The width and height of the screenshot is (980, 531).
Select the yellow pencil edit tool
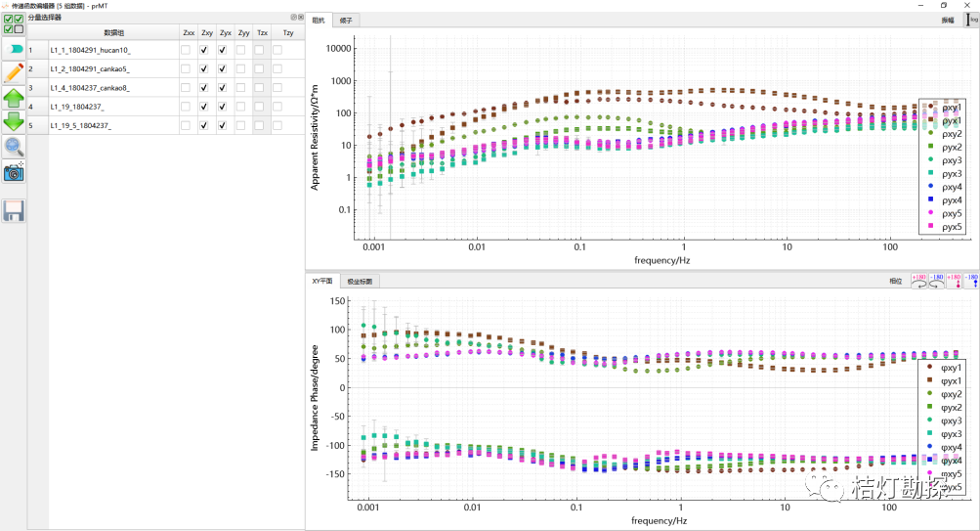tap(14, 72)
